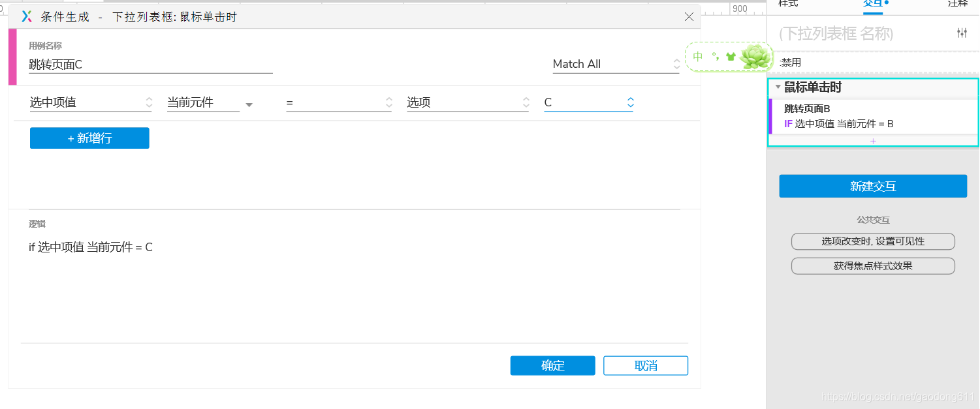980x409 pixels.
Task: Choose 选项改变时, 设置可见性 common interaction
Action: tap(873, 241)
